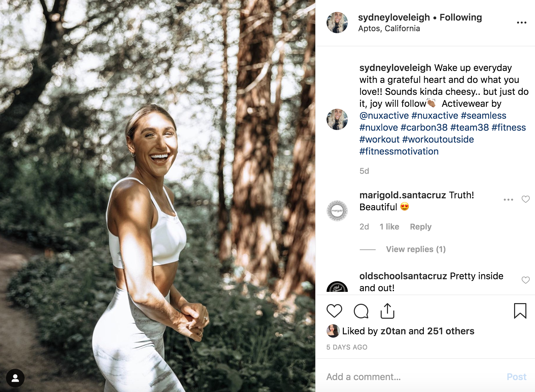Click the Add a comment field
This screenshot has height=392, width=535.
coord(412,377)
